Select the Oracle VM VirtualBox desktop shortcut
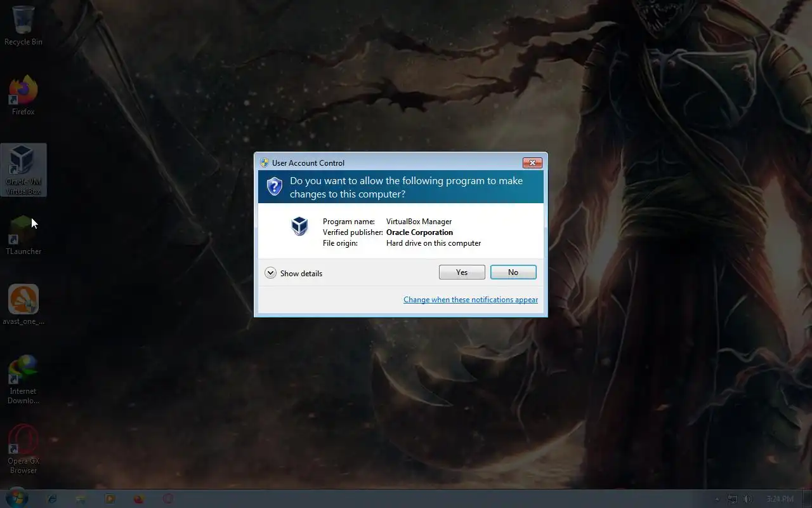This screenshot has height=508, width=812. click(x=23, y=170)
